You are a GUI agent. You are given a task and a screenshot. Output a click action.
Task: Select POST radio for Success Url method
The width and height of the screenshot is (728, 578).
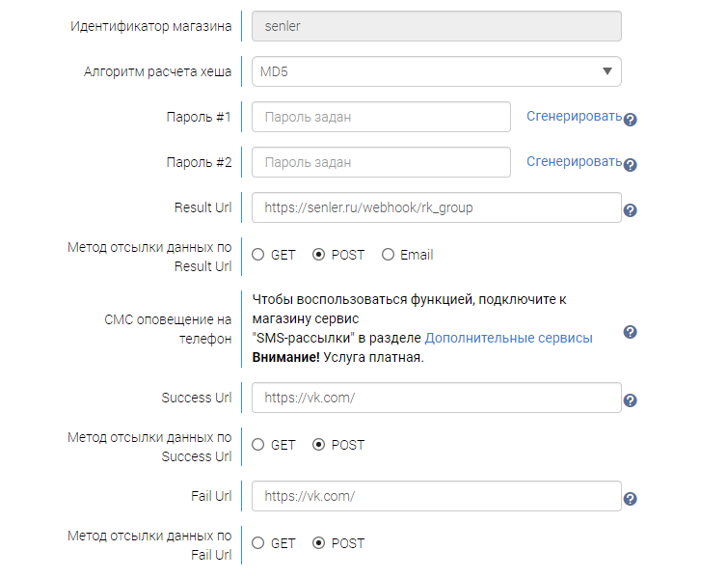pos(319,445)
